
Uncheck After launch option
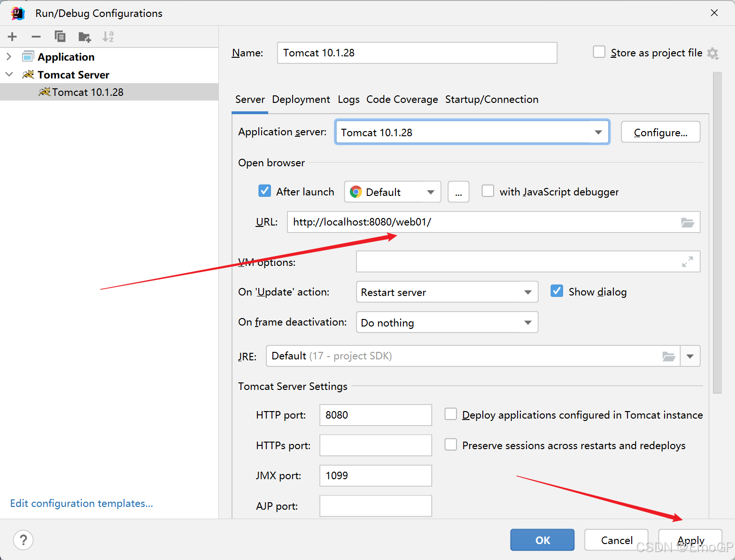click(x=265, y=191)
